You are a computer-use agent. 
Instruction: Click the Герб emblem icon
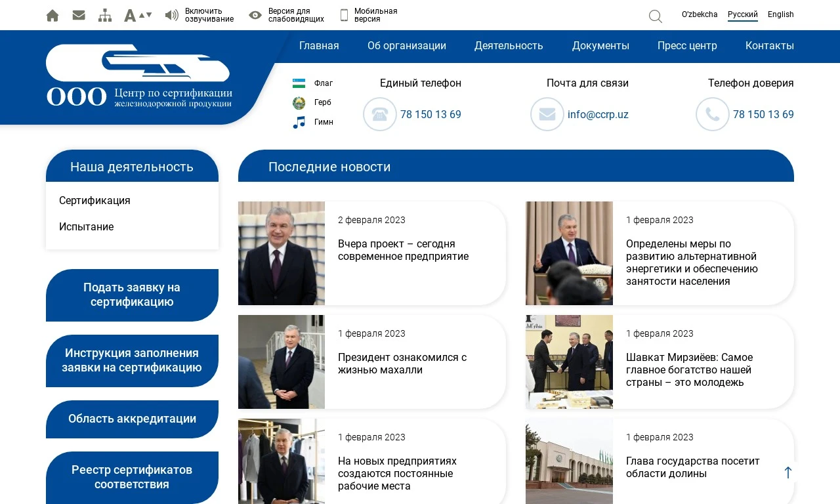tap(299, 102)
